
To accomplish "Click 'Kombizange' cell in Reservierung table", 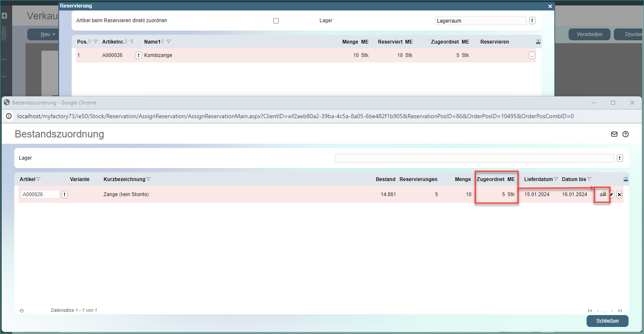I will click(x=158, y=55).
